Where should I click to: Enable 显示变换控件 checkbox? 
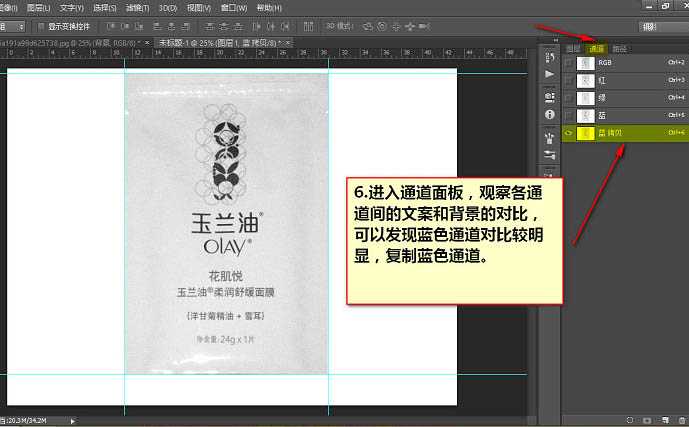pos(40,25)
